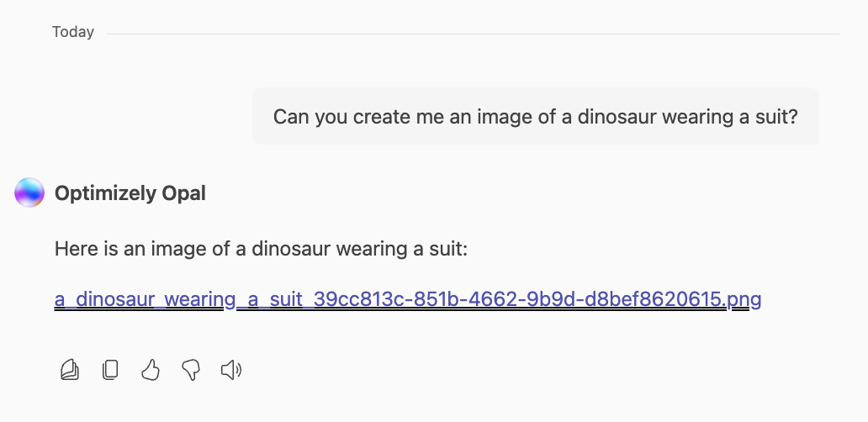Open the dinosaur suit PNG file link
The image size is (868, 422).
coord(407,299)
